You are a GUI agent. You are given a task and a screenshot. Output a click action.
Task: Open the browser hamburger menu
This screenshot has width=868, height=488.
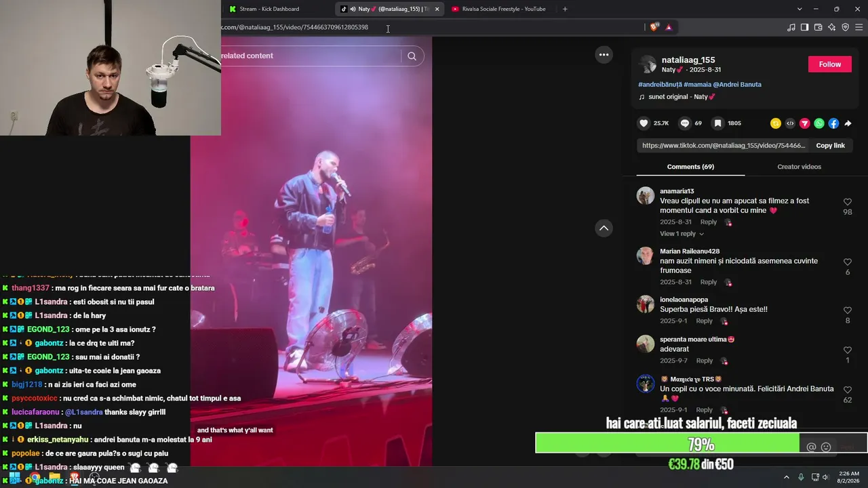[x=859, y=27]
